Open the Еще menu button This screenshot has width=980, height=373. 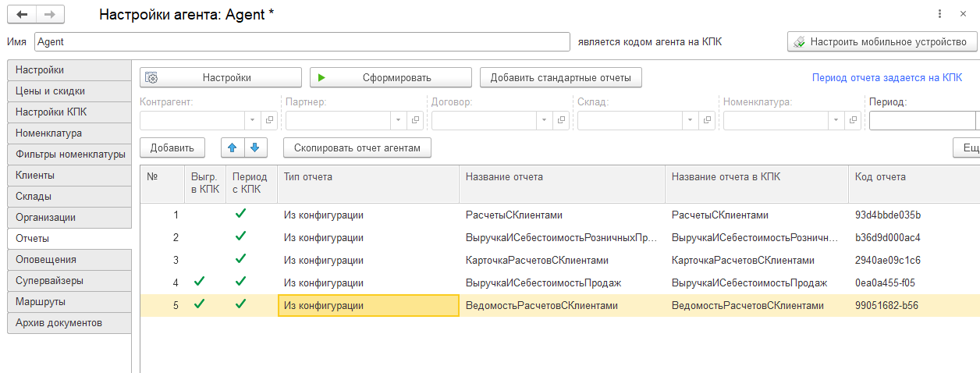click(x=968, y=147)
